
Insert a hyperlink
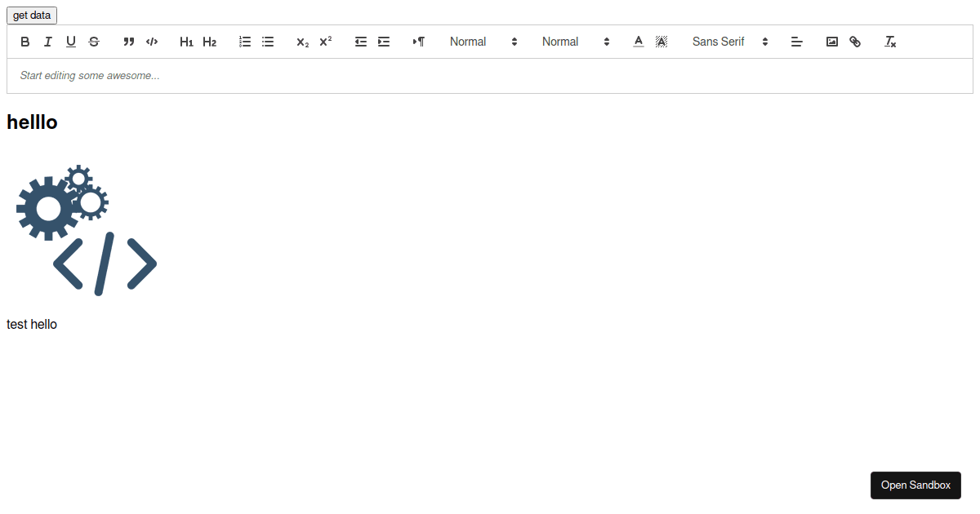pyautogui.click(x=854, y=42)
